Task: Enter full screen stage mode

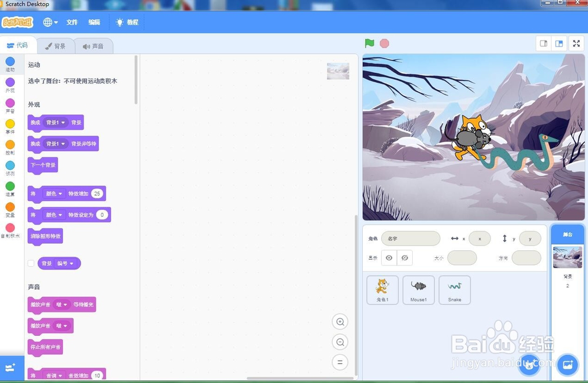Action: point(576,43)
